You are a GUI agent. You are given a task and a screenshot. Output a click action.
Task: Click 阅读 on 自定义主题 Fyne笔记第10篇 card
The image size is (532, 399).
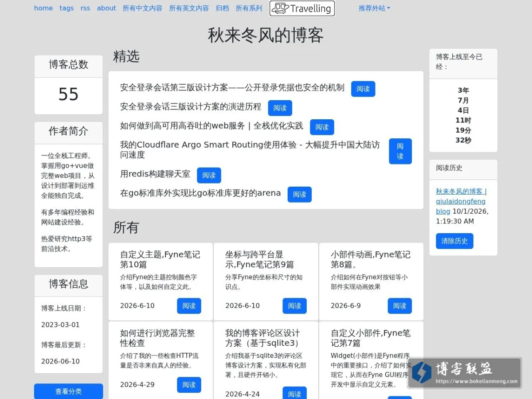point(189,306)
